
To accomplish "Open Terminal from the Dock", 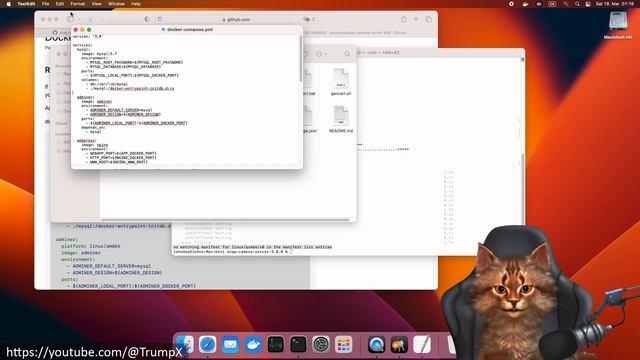I will click(298, 345).
